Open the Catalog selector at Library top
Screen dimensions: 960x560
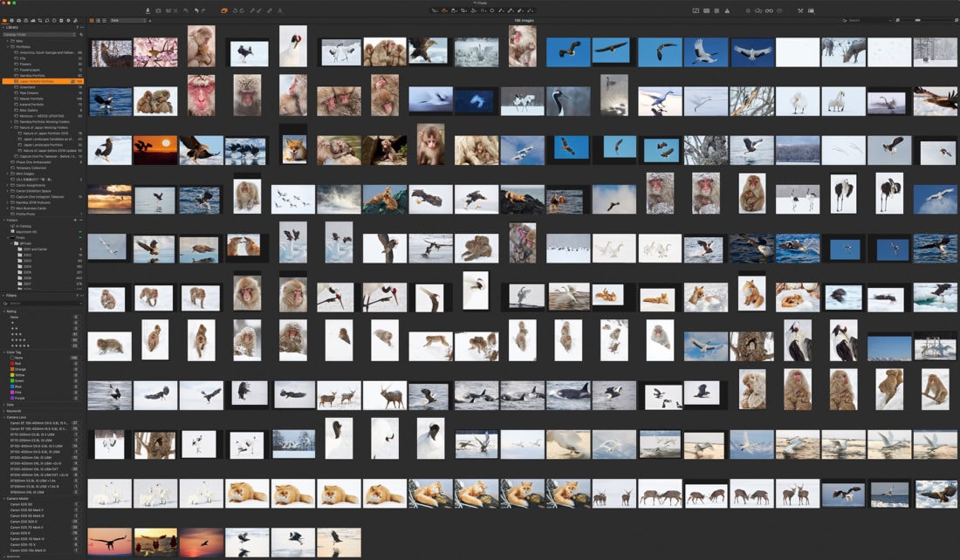coord(39,34)
